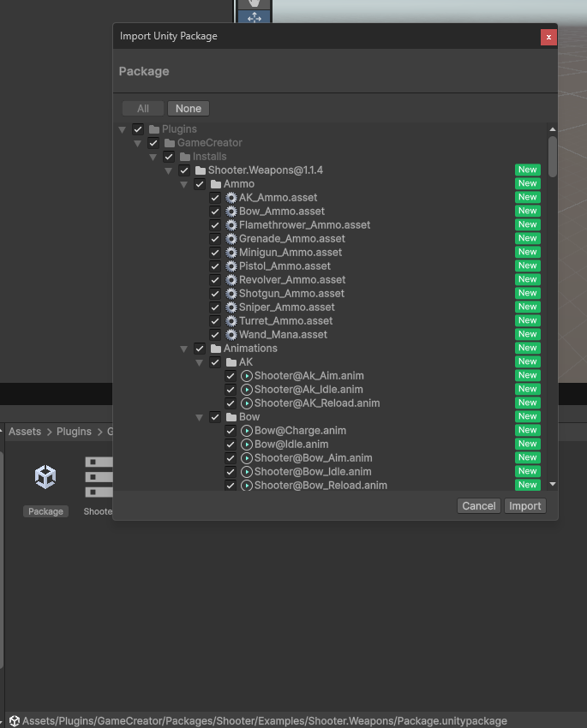
Task: Click the Package label in Project window
Action: pos(45,511)
